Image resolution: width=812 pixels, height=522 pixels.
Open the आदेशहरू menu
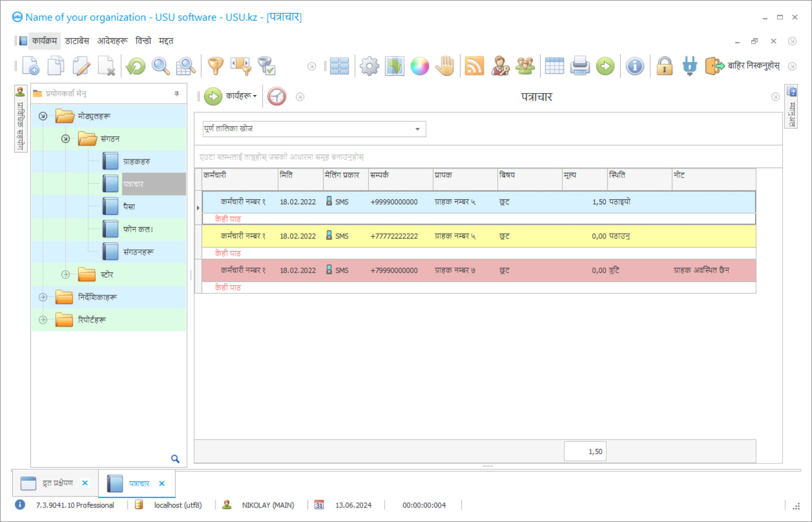click(112, 41)
